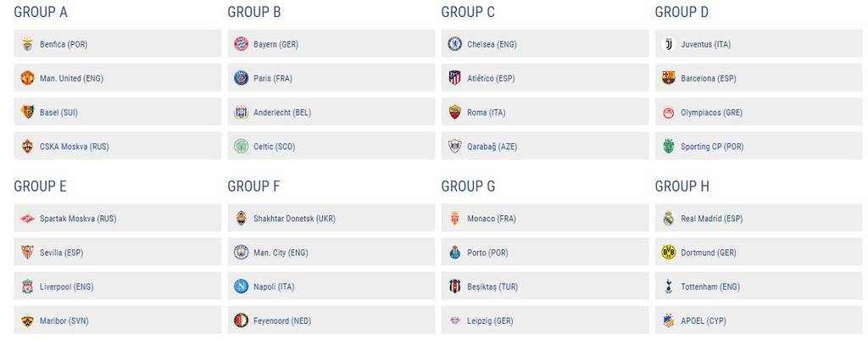Image resolution: width=868 pixels, height=351 pixels.
Task: Select the Chelsea club badge
Action: pyautogui.click(x=454, y=44)
